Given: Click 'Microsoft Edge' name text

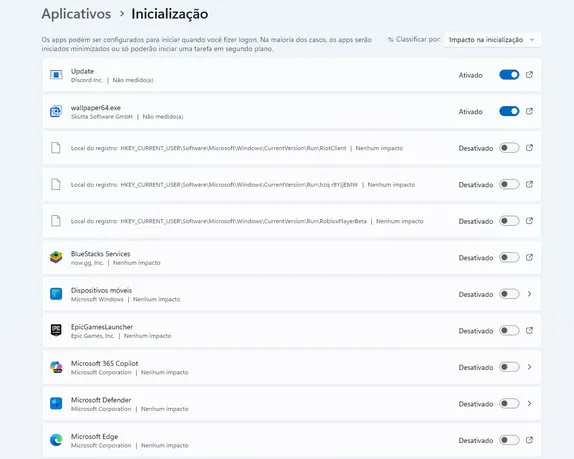Looking at the screenshot, I should point(94,437).
